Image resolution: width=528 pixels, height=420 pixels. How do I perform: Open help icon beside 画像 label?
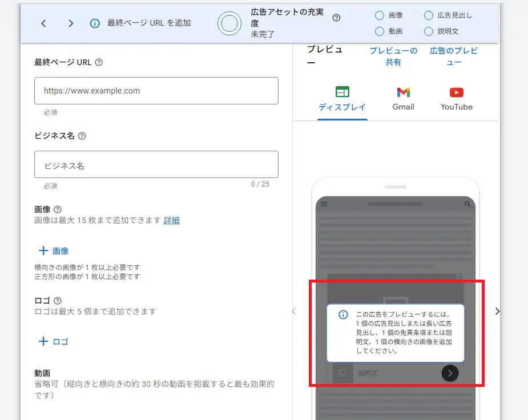[58, 209]
